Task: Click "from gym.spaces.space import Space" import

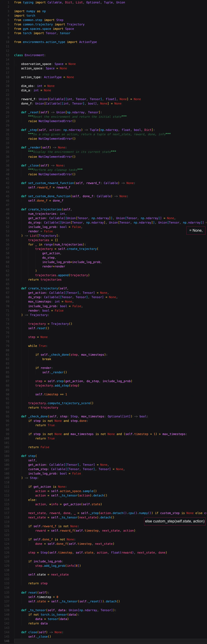Action: [x=44, y=29]
